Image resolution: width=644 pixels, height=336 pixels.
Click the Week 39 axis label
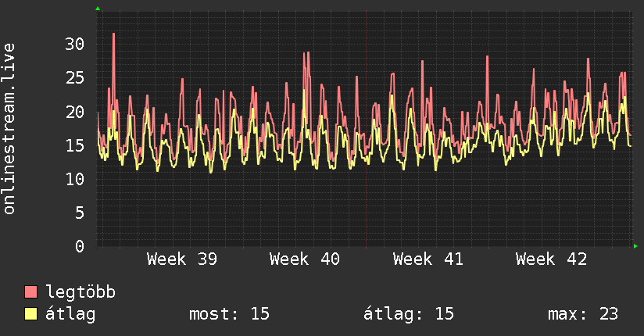click(182, 259)
